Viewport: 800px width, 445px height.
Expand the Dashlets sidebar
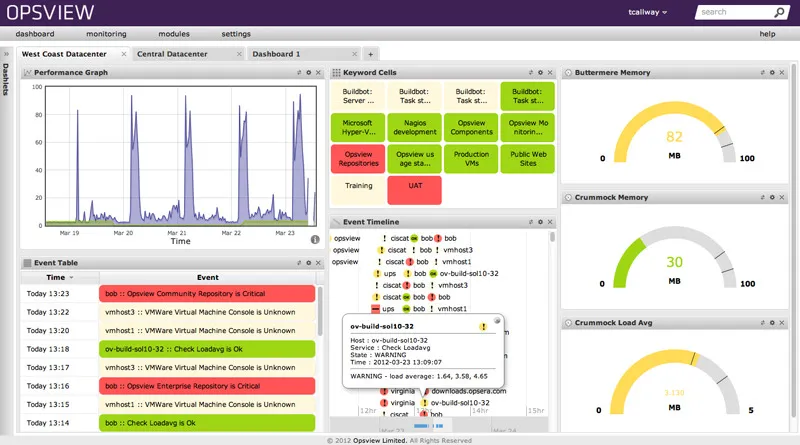click(6, 54)
